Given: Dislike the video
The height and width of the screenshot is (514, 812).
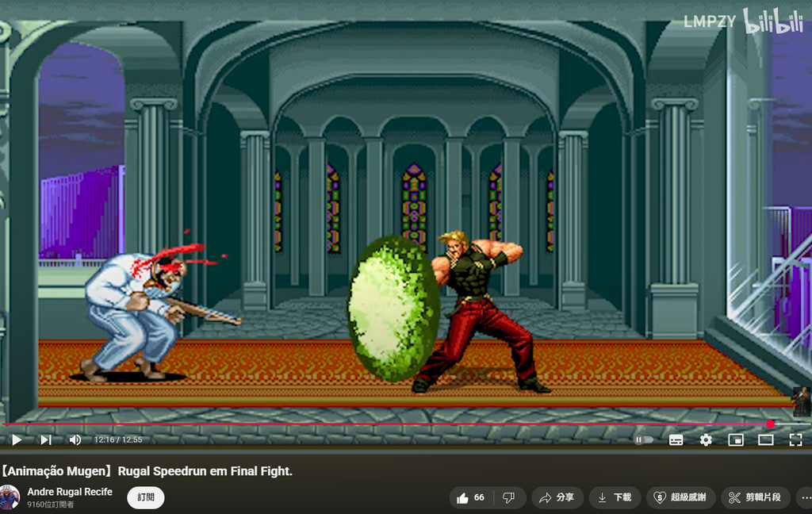Looking at the screenshot, I should click(x=510, y=497).
